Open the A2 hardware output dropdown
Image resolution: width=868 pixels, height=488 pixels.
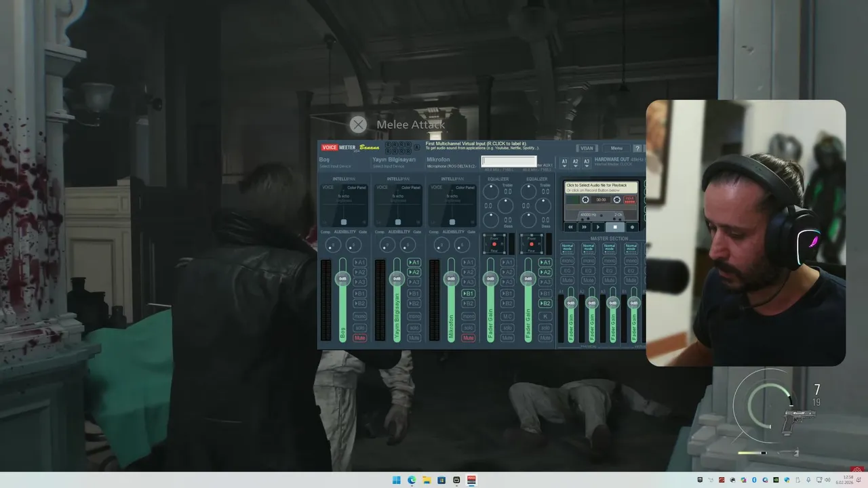[575, 163]
